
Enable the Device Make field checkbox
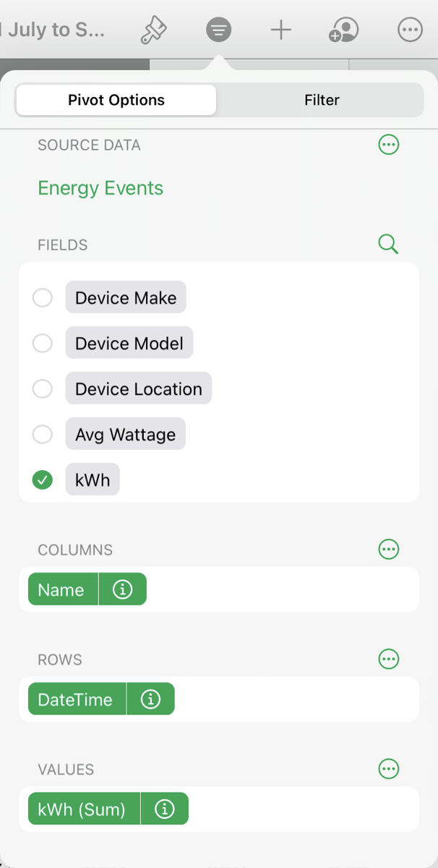(43, 298)
